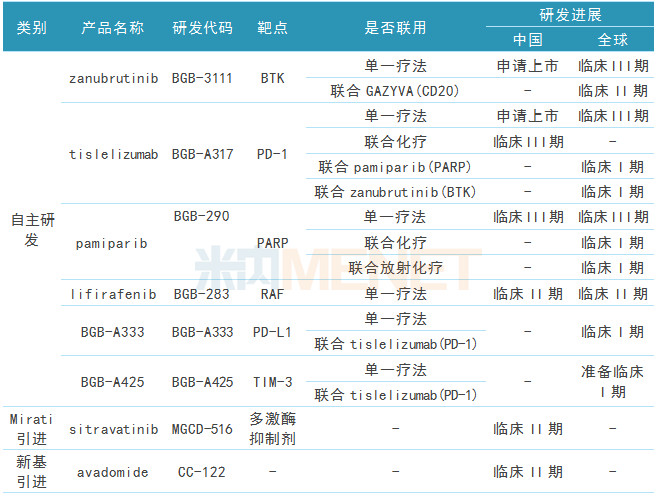Click the 是否联用 column header
The image size is (658, 497).
point(394,27)
